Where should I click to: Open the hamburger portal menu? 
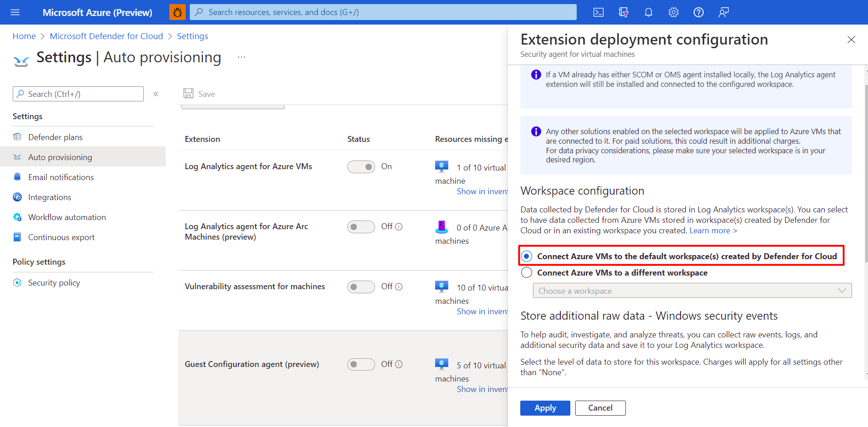tap(15, 12)
